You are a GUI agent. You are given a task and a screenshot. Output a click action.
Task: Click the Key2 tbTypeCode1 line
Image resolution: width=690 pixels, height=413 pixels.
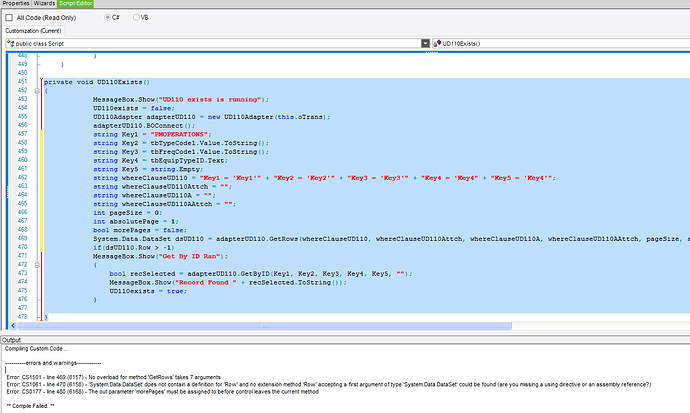click(181, 143)
